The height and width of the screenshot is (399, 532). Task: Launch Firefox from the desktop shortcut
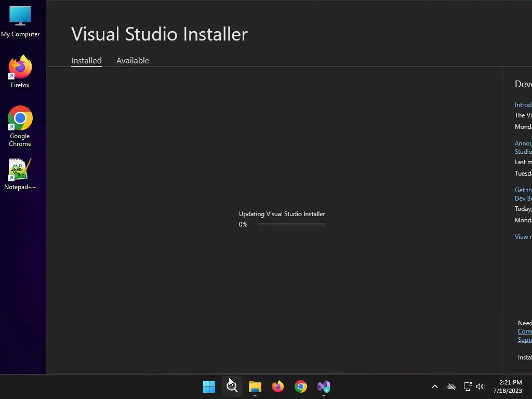click(x=20, y=72)
